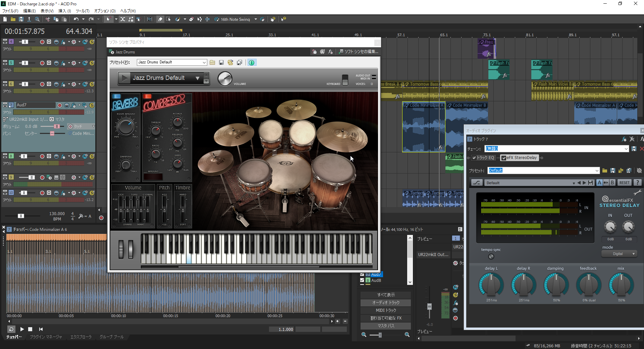The image size is (644, 349).
Task: Select the A comparison state in Stereo Delay
Action: [600, 183]
